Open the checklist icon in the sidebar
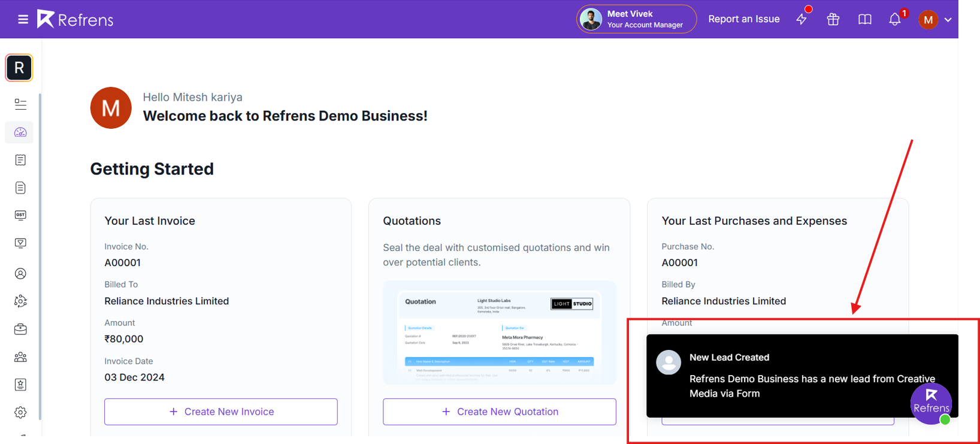Viewport: 980px width, 444px height. (20, 104)
